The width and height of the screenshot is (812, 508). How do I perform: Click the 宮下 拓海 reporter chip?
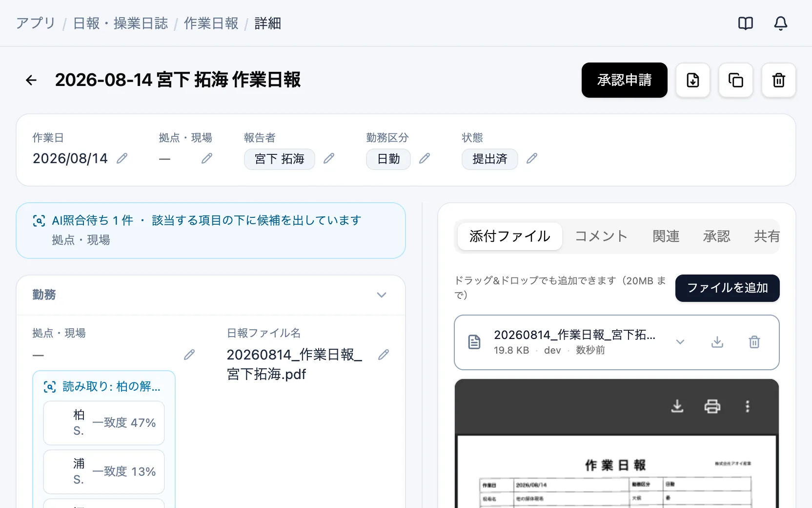(280, 159)
